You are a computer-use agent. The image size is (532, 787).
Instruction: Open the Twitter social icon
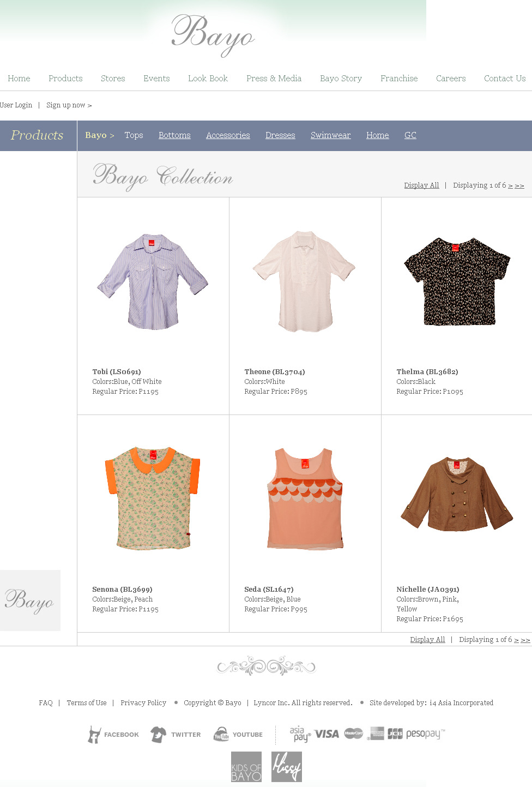(x=176, y=735)
